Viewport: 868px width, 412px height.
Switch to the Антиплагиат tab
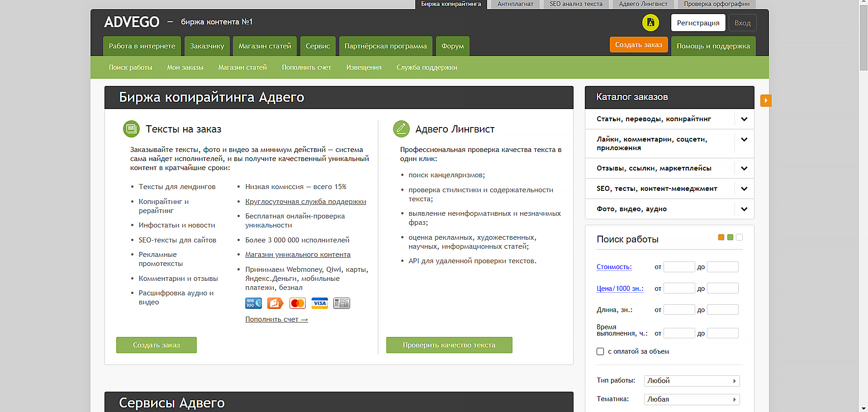(x=515, y=4)
